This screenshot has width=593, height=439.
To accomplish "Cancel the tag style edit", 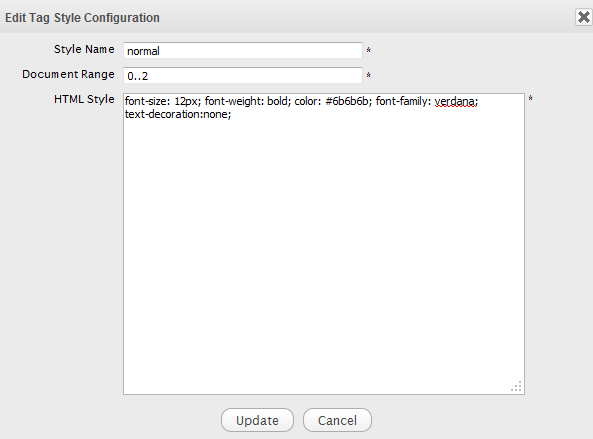I will 337,420.
